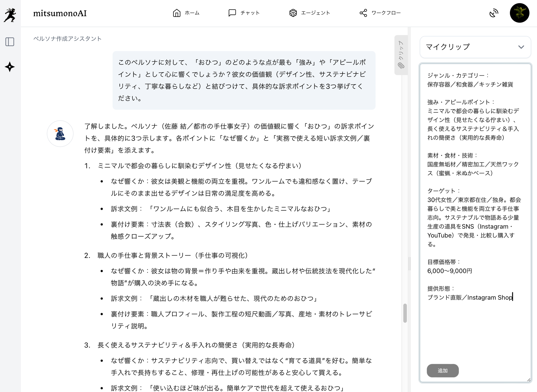Switch to the チャット menu item
The height and width of the screenshot is (392, 537).
[x=250, y=13]
